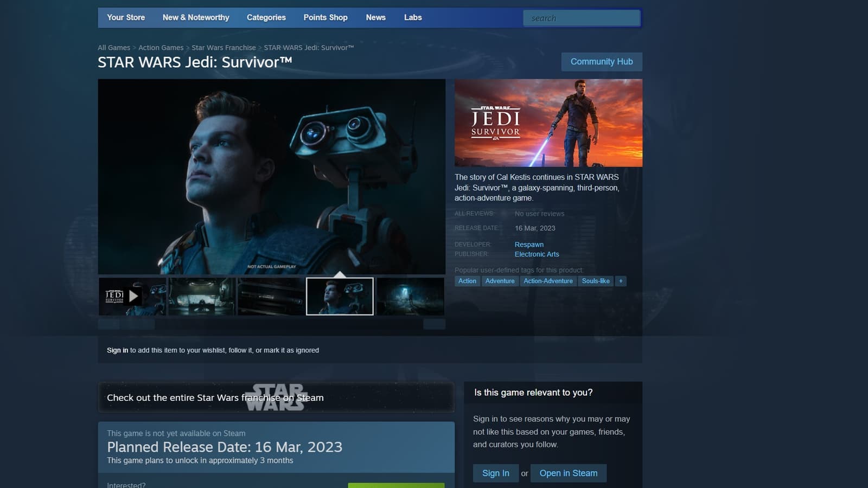Image resolution: width=868 pixels, height=488 pixels.
Task: Follow the Star Wars Franchise breadcrumb
Action: click(224, 48)
